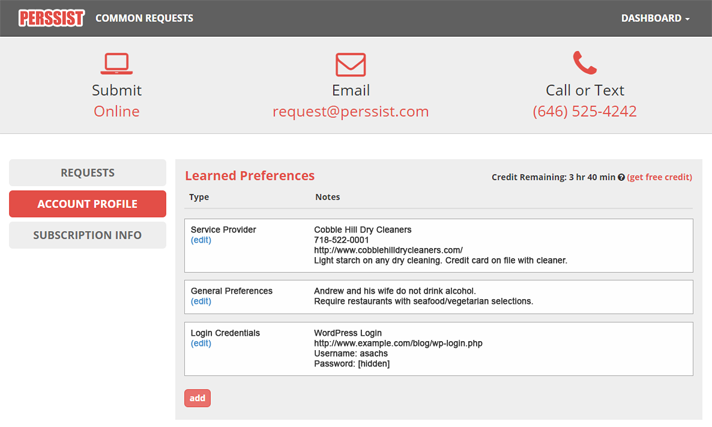Click the laptop Submit Online icon
The width and height of the screenshot is (712, 427).
coord(117,64)
